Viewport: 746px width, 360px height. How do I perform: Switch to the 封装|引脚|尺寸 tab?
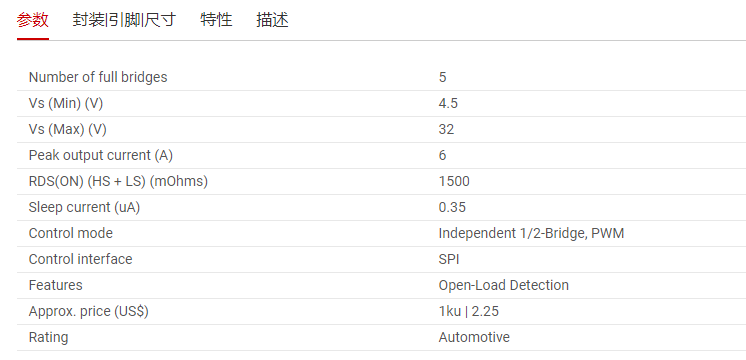(x=124, y=20)
